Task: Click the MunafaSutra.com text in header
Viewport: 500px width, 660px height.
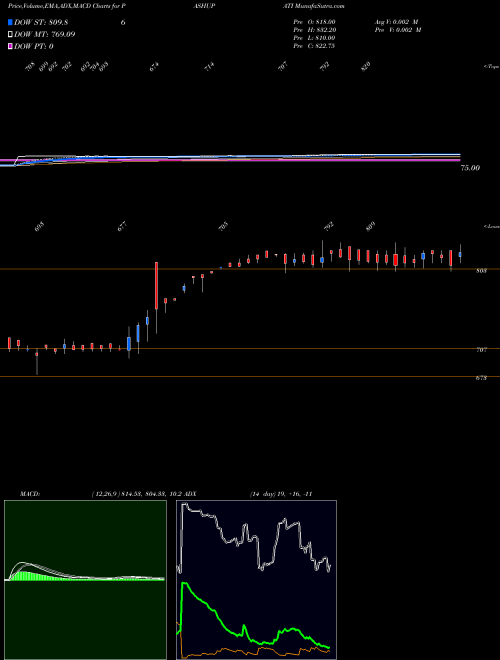Action: click(x=320, y=6)
